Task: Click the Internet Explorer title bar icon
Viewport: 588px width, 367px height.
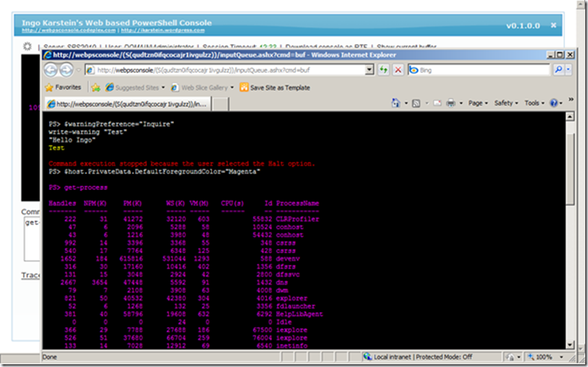Action: pos(47,55)
